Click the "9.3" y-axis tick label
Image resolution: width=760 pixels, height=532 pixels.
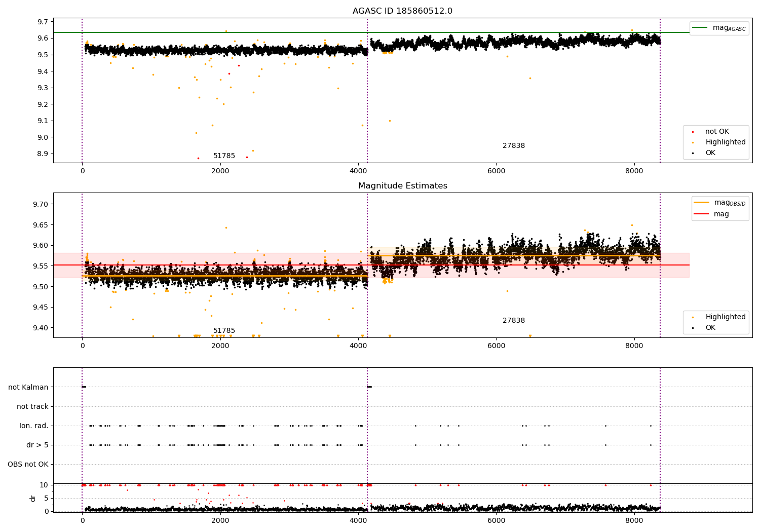click(x=43, y=88)
